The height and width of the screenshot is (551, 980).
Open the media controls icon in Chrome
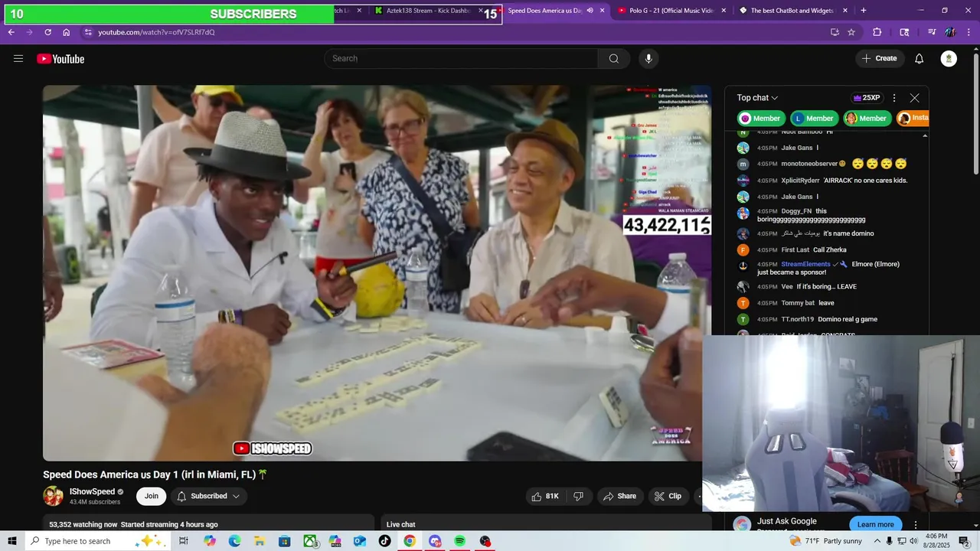pos(932,32)
